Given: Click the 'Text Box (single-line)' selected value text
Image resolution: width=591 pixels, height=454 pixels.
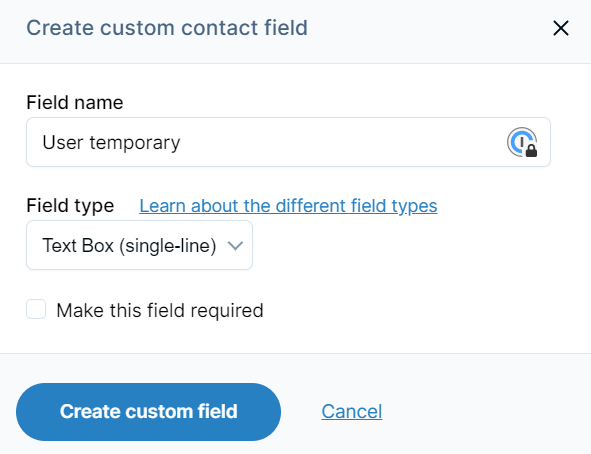Looking at the screenshot, I should coord(129,246).
